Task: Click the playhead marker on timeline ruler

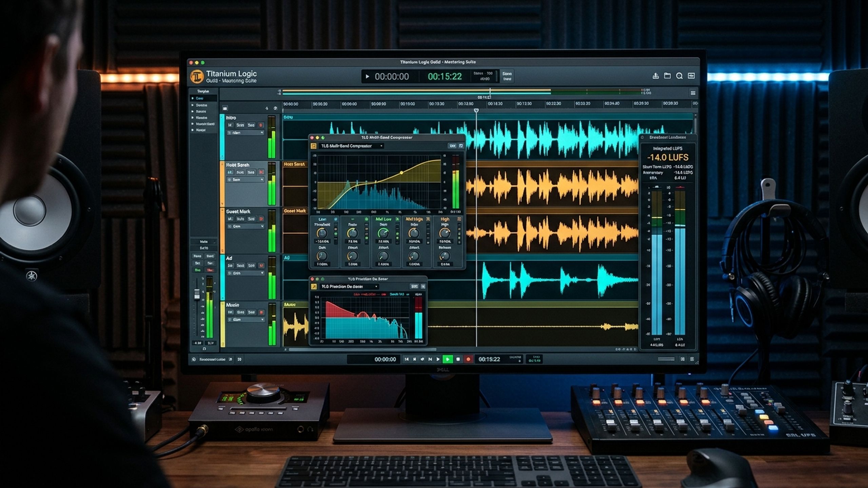Action: pyautogui.click(x=476, y=110)
